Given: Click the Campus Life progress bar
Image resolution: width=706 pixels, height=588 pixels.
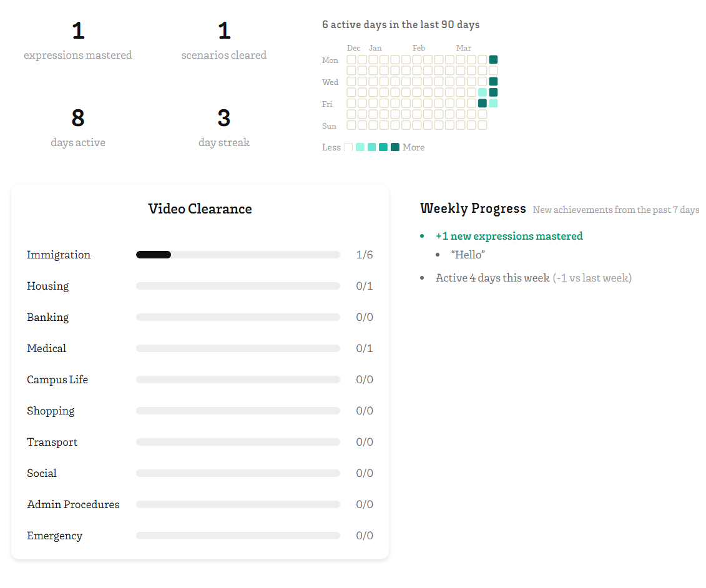Looking at the screenshot, I should (x=238, y=380).
